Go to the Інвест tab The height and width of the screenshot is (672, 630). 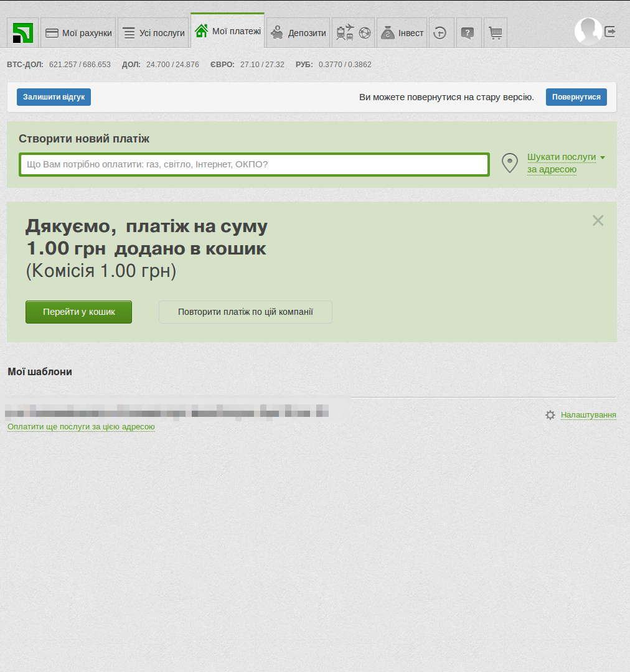(402, 33)
